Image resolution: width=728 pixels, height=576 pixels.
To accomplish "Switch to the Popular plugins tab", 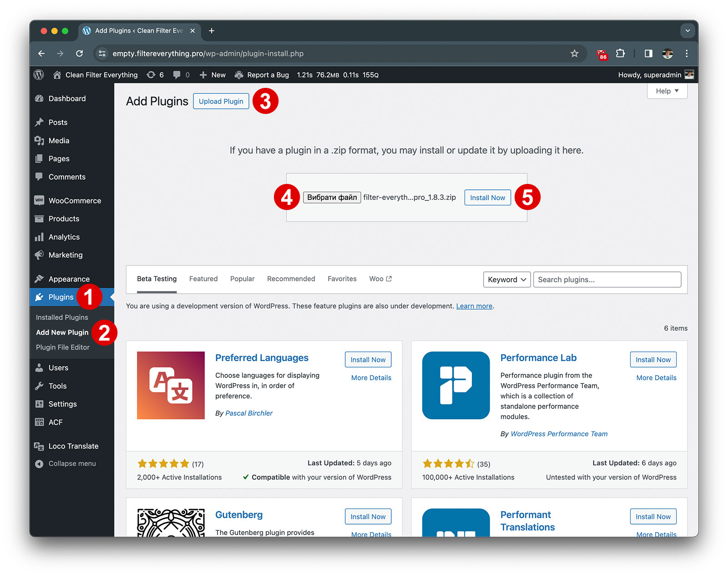I will (242, 279).
